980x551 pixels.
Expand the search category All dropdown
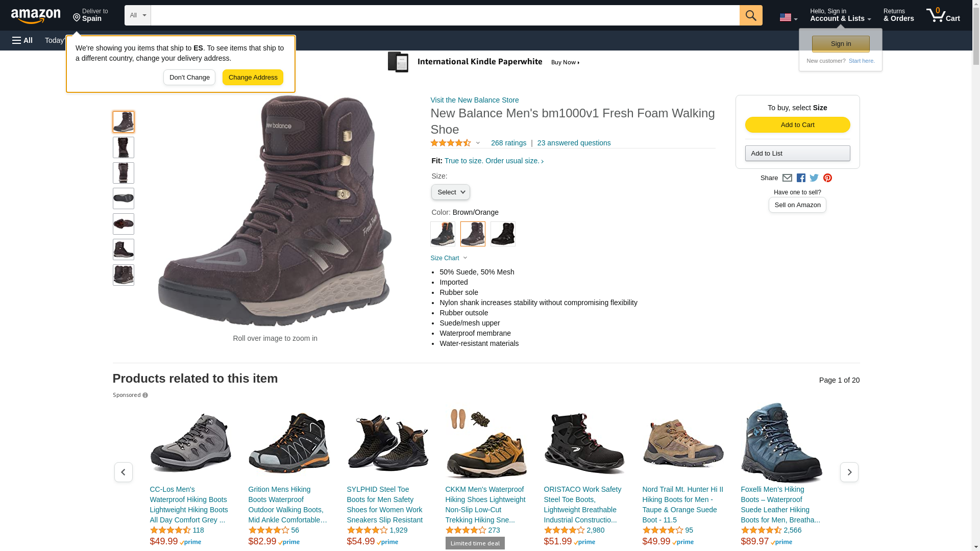point(137,15)
